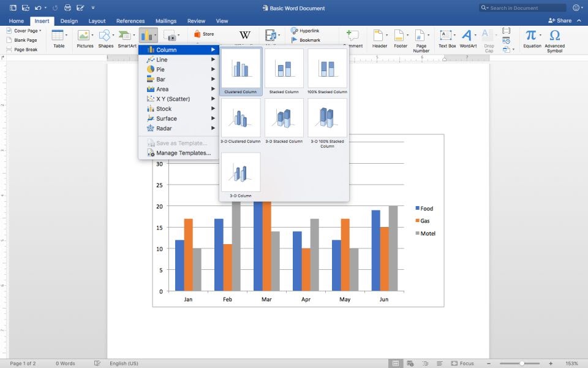
Task: Insert a Footer
Action: tap(399, 36)
